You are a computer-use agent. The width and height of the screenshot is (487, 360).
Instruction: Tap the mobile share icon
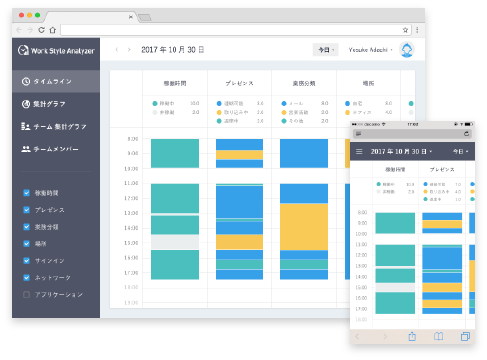[x=412, y=336]
